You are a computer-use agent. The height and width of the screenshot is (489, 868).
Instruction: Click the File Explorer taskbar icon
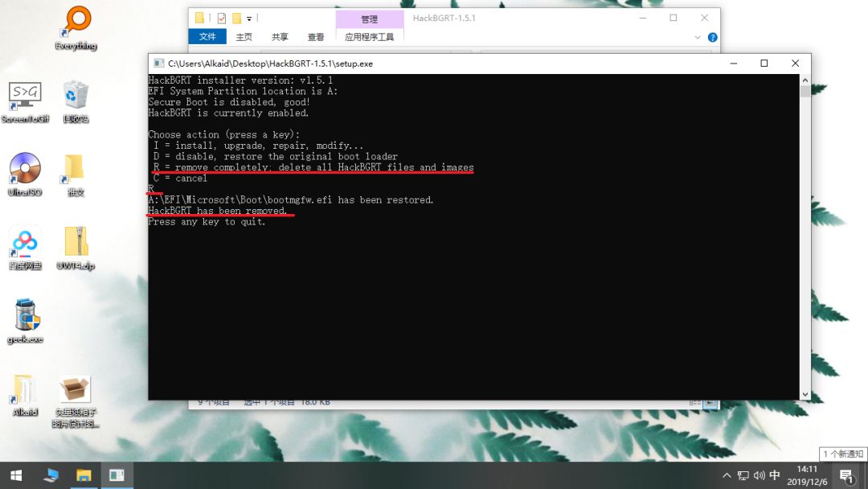coord(84,475)
